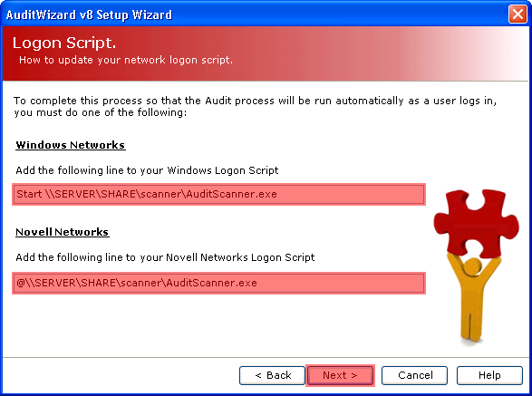
Task: Click the Novell logon script @\\SERVER command field
Action: [218, 283]
